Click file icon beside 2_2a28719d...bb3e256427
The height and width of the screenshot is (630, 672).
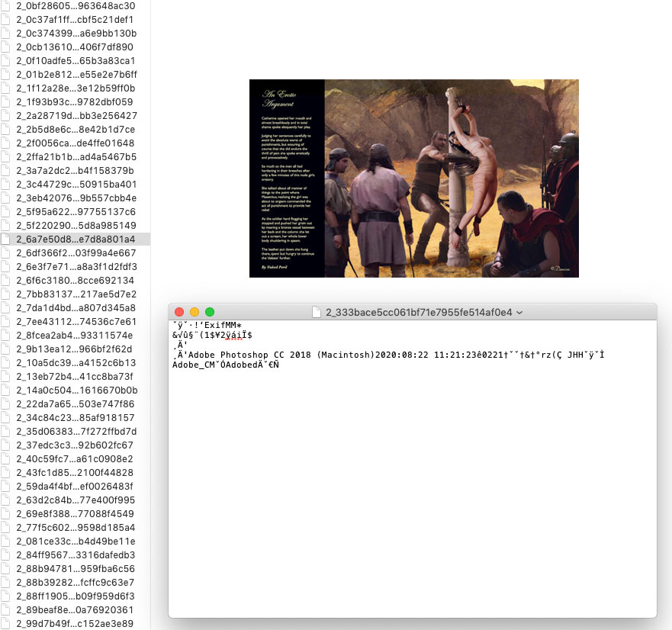[7, 116]
